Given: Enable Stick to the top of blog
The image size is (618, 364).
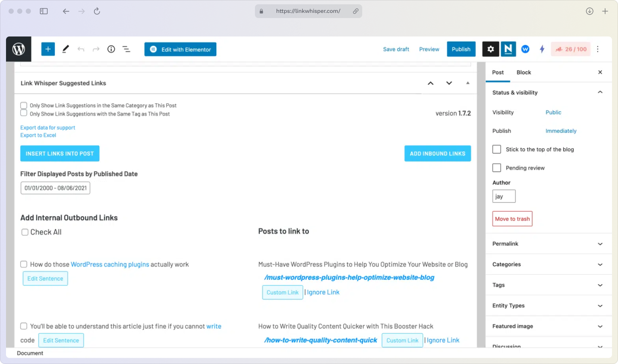Looking at the screenshot, I should pos(497,149).
